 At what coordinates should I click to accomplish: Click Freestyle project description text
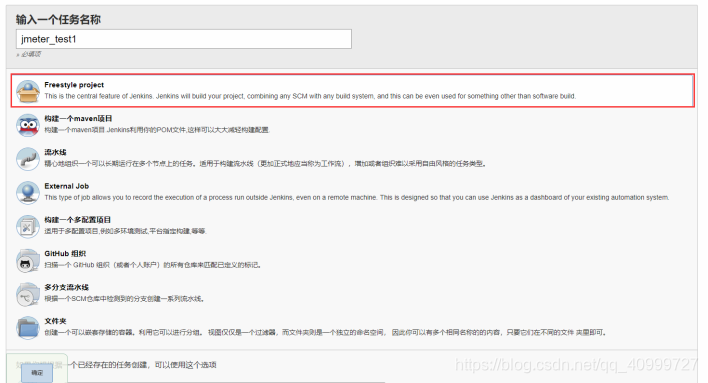pos(310,96)
